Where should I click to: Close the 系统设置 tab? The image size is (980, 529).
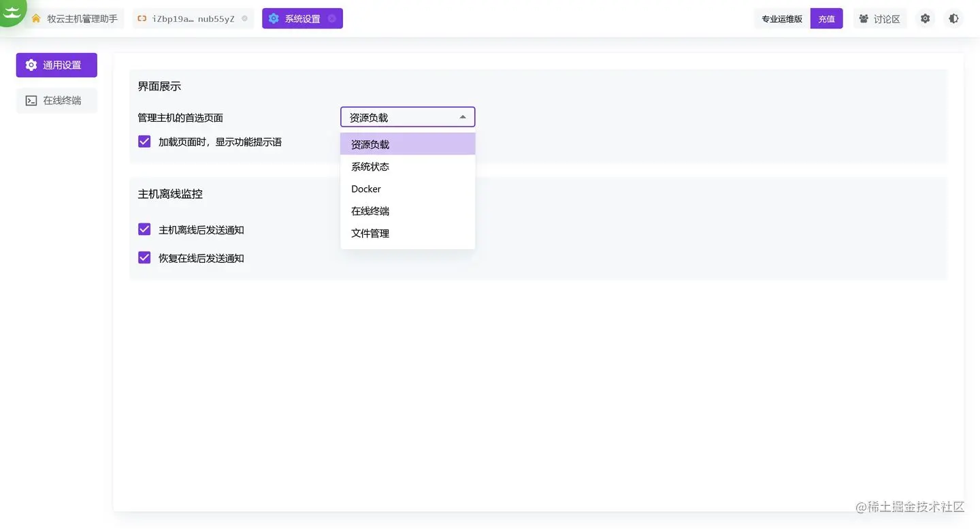(331, 19)
